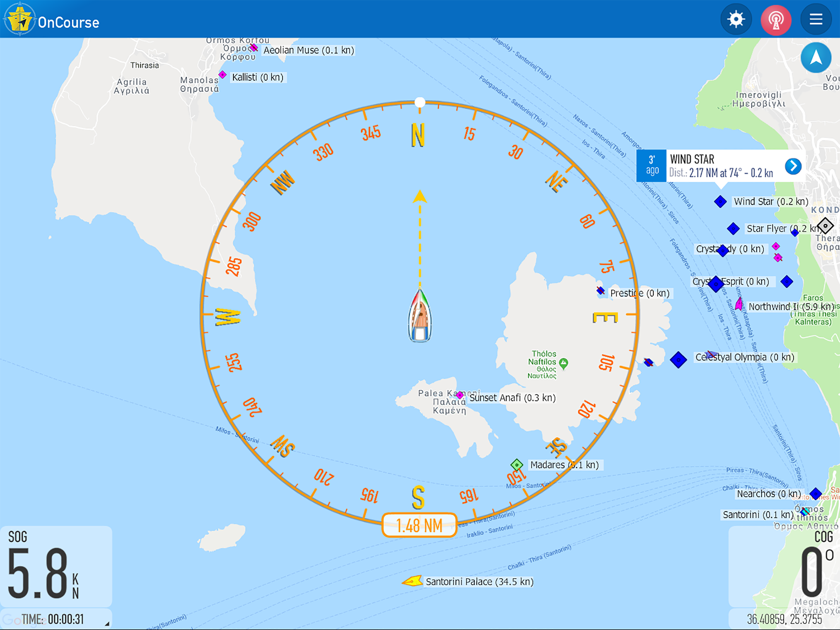Click the Thólos Naftílos map pin
The height and width of the screenshot is (630, 840).
click(x=564, y=363)
